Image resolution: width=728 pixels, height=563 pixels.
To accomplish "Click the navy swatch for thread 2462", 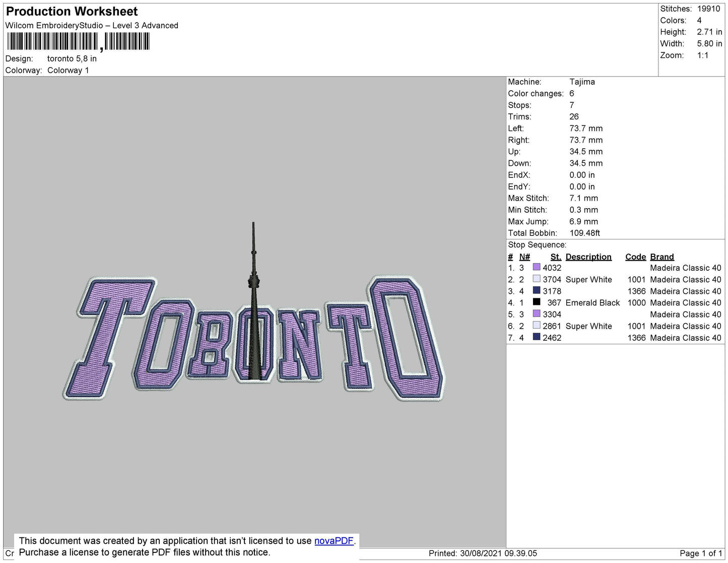I will pyautogui.click(x=537, y=337).
